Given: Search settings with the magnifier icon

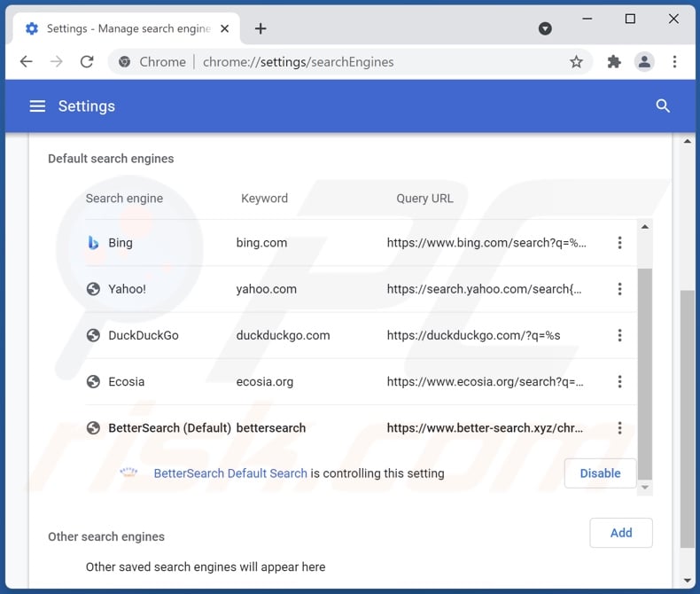Looking at the screenshot, I should 663,106.
